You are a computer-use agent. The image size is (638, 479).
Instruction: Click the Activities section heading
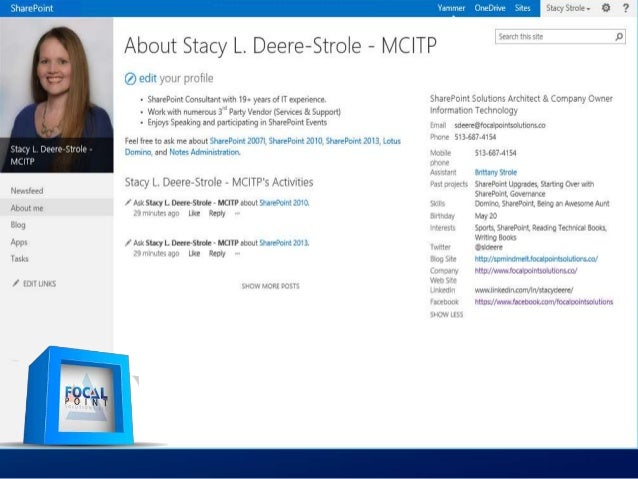click(x=219, y=182)
